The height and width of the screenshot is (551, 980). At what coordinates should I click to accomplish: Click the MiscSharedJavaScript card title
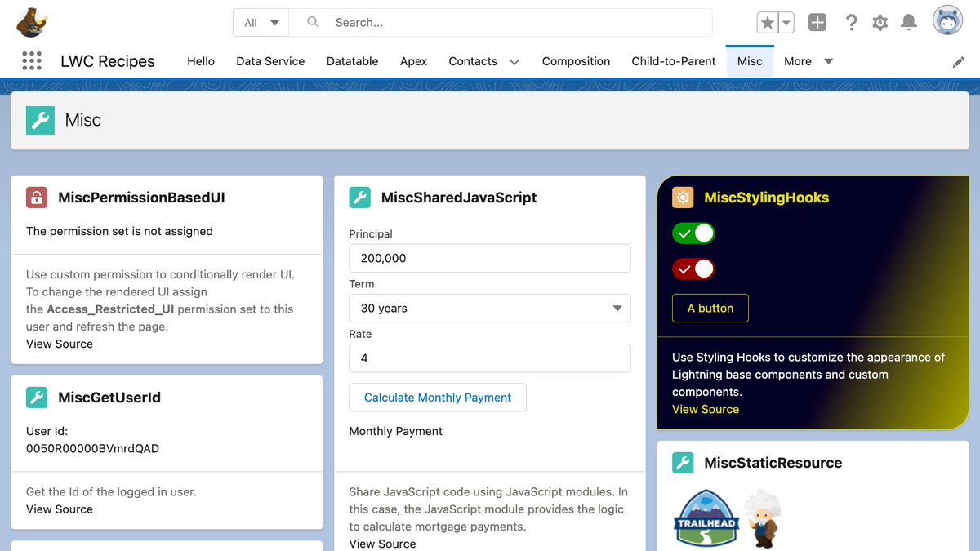[459, 198]
